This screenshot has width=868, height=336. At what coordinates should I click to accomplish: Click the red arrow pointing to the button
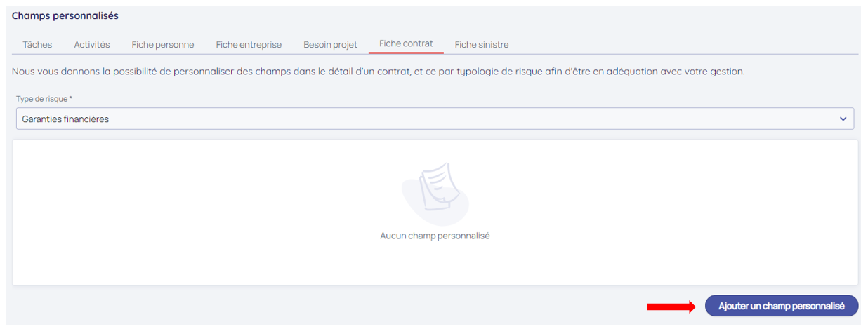point(671,307)
